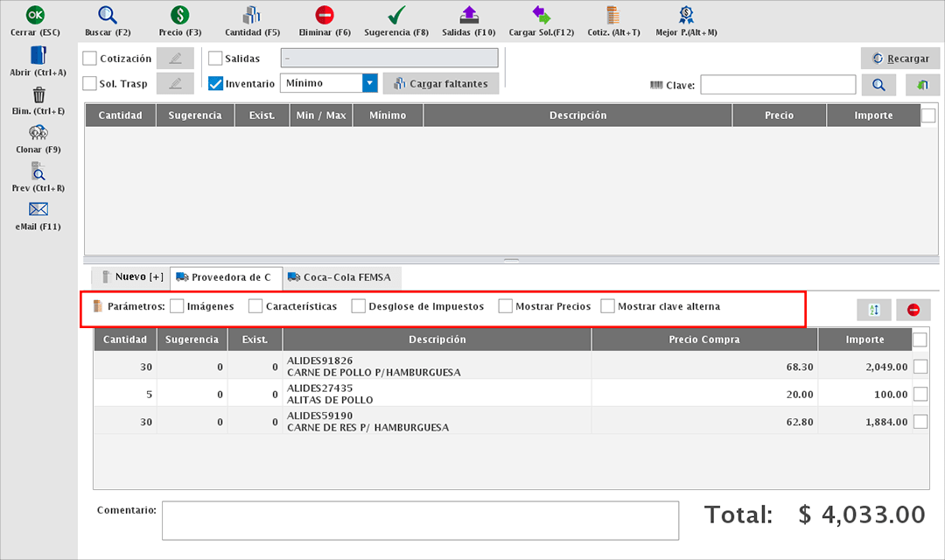Select the Eliminar (F6) red icon
This screenshot has width=945, height=560.
pos(325,15)
